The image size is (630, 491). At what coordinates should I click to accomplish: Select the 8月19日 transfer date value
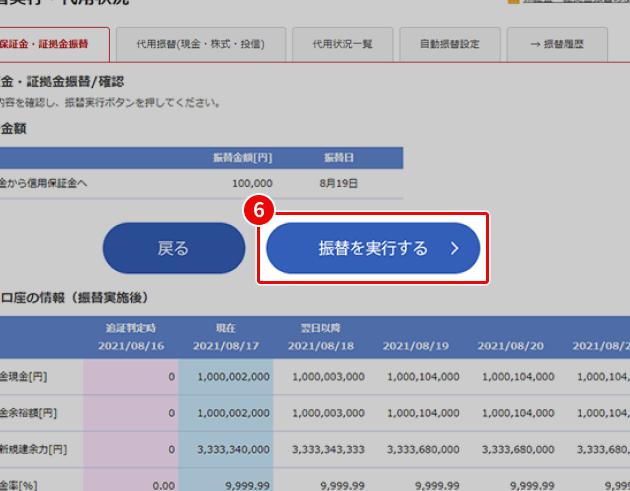coord(338,184)
